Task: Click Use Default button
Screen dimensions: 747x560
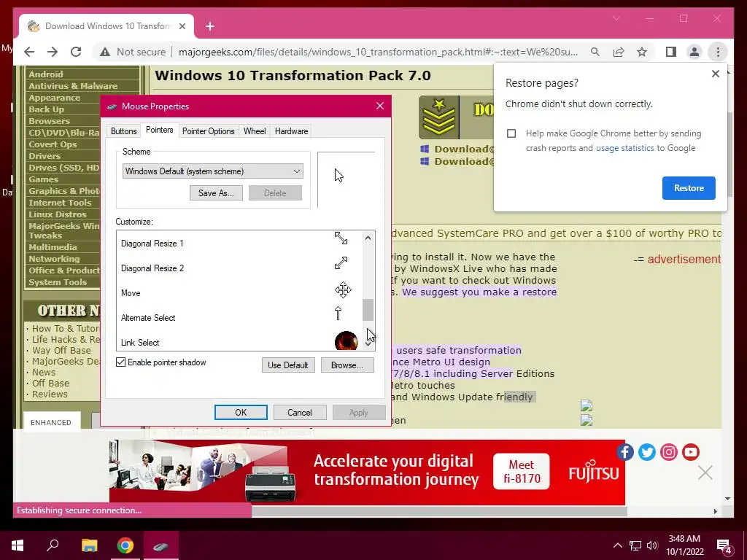Action: coord(287,365)
